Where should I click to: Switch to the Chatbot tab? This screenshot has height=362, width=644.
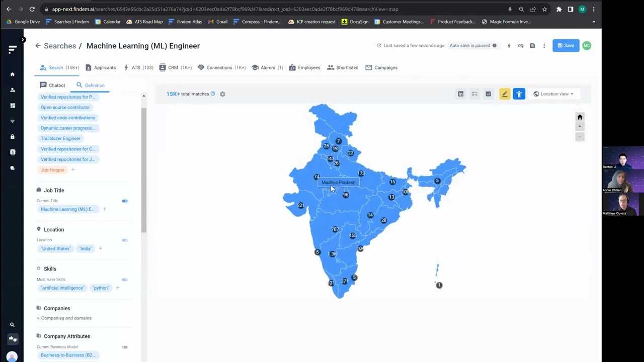click(x=52, y=85)
